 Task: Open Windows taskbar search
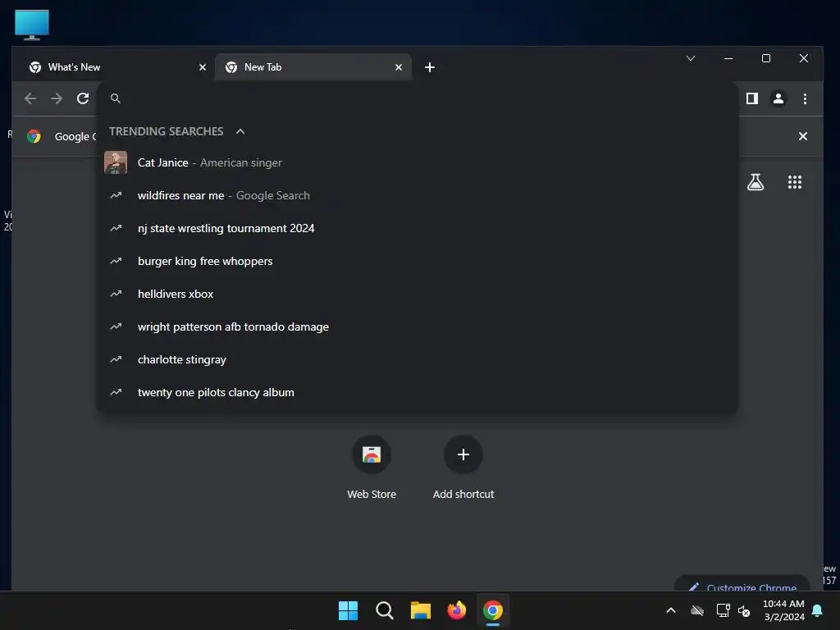point(385,610)
